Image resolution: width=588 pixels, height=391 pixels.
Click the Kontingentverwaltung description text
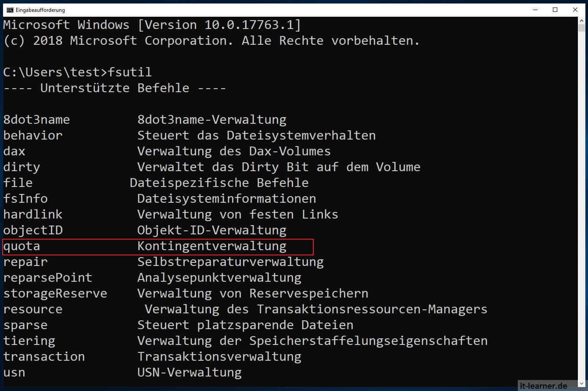pyautogui.click(x=212, y=246)
